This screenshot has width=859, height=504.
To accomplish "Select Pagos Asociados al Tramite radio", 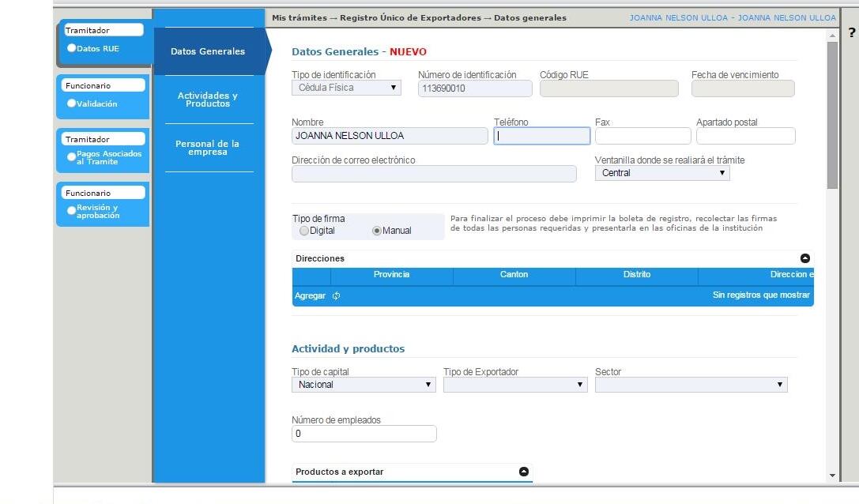I will (71, 157).
